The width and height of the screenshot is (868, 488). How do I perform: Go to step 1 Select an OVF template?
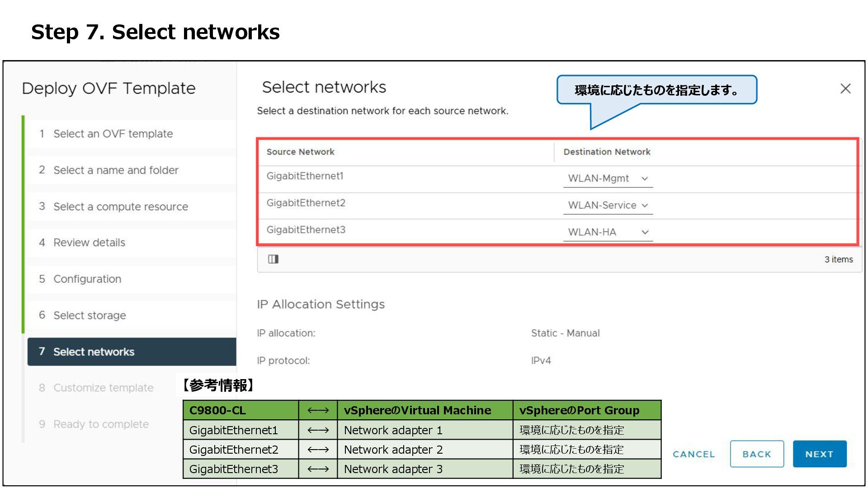pyautogui.click(x=113, y=134)
